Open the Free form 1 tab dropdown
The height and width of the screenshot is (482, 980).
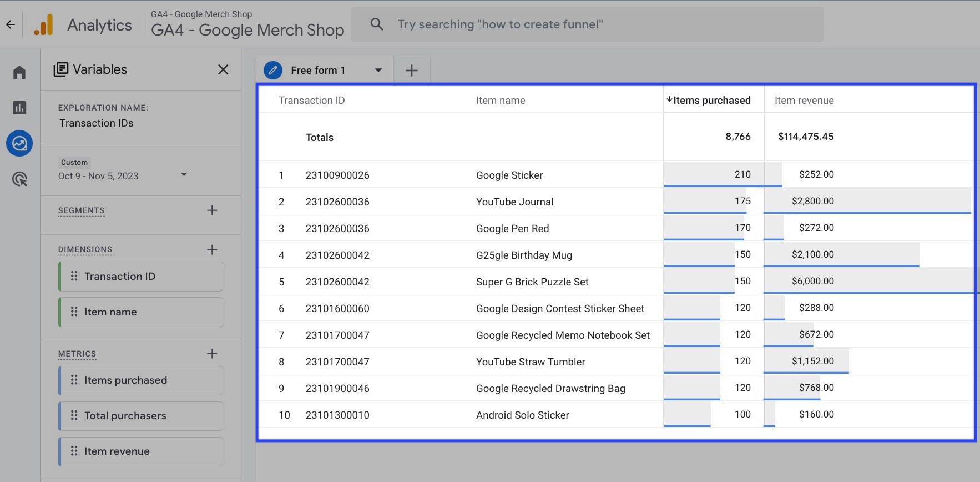378,71
